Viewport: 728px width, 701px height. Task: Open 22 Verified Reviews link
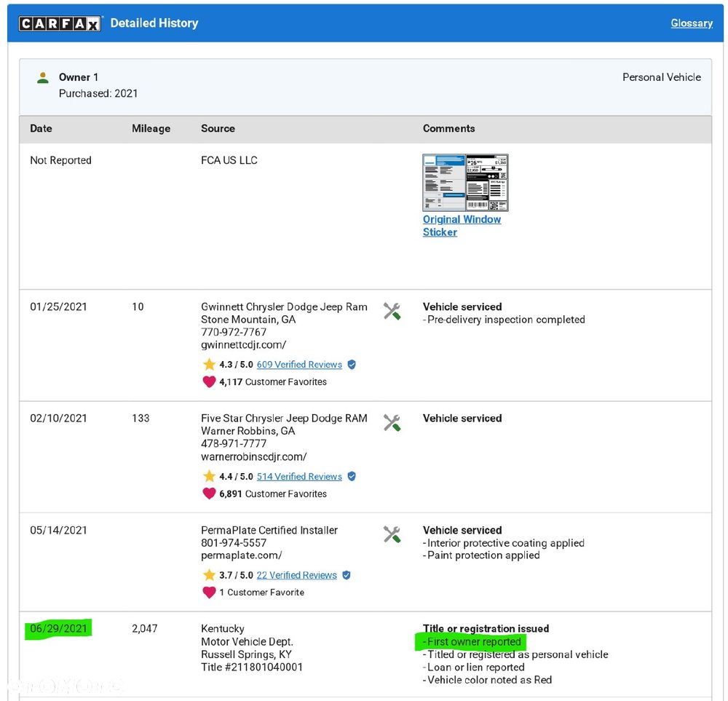click(x=297, y=575)
